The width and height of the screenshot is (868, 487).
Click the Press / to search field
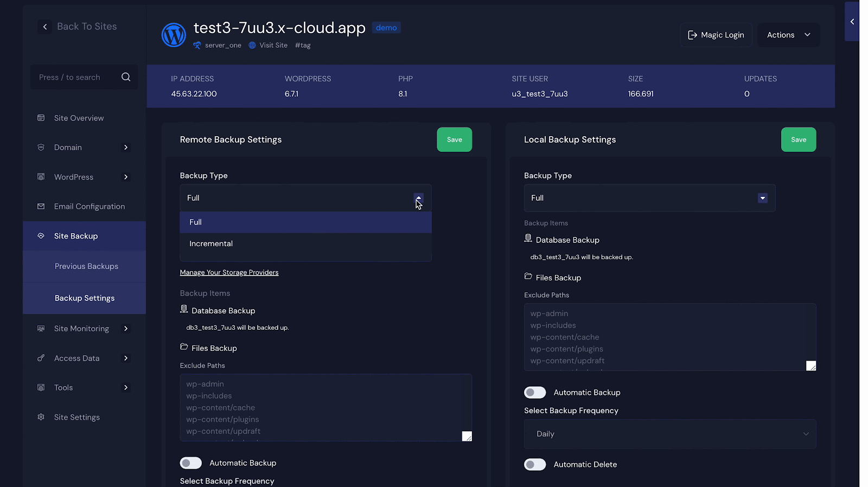(x=84, y=77)
